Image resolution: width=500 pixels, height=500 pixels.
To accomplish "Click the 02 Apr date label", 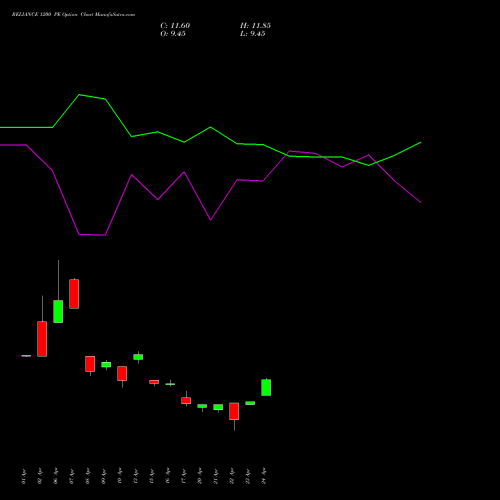I will [x=40, y=476].
